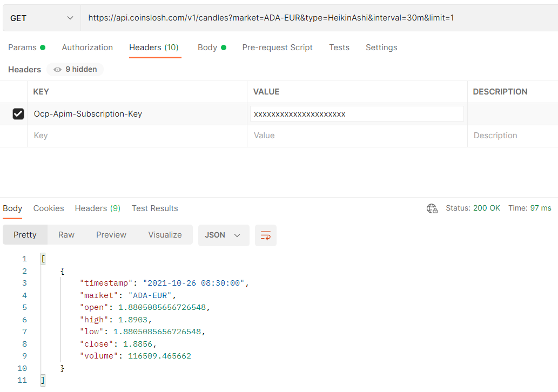Open the request Body tab
The width and height of the screenshot is (558, 392).
point(212,48)
